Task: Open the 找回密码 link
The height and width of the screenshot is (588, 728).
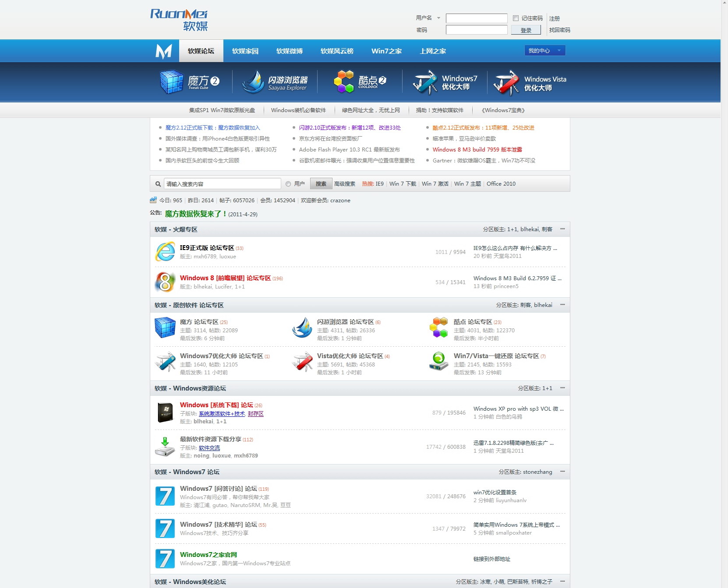Action: pyautogui.click(x=560, y=30)
